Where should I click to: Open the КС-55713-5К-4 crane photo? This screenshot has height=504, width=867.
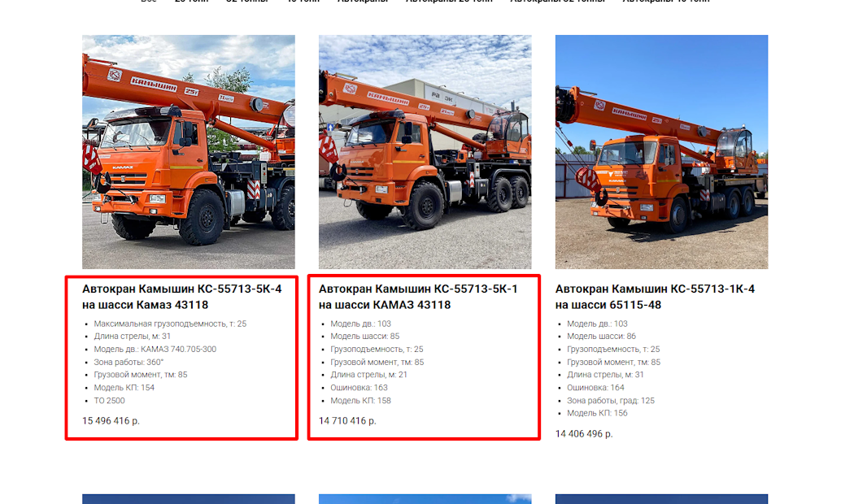point(189,152)
